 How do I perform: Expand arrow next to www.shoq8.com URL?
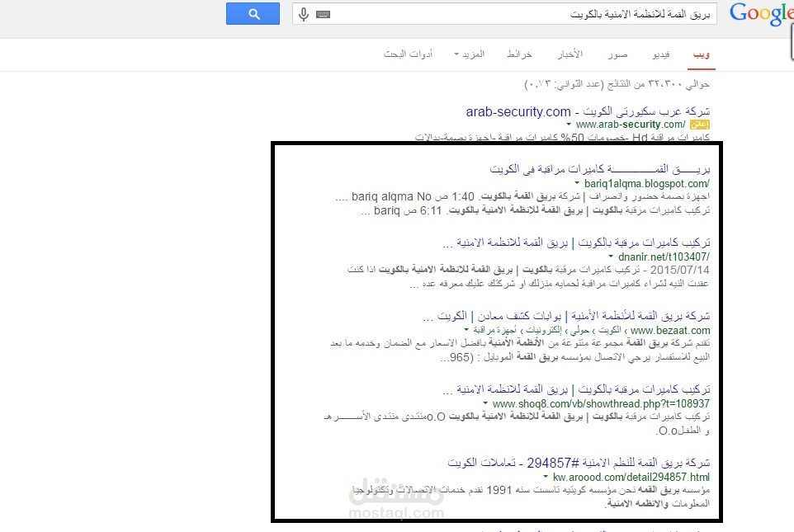tap(485, 403)
